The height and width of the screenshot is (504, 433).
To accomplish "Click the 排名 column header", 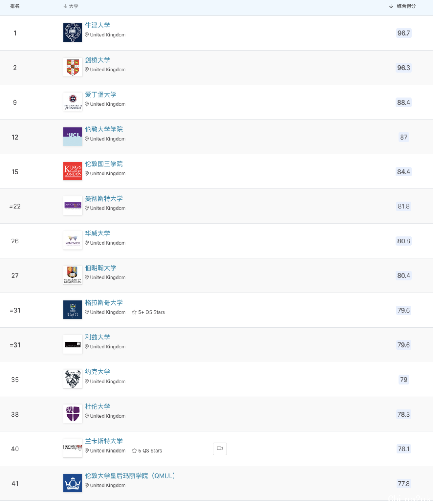I will 15,6.
